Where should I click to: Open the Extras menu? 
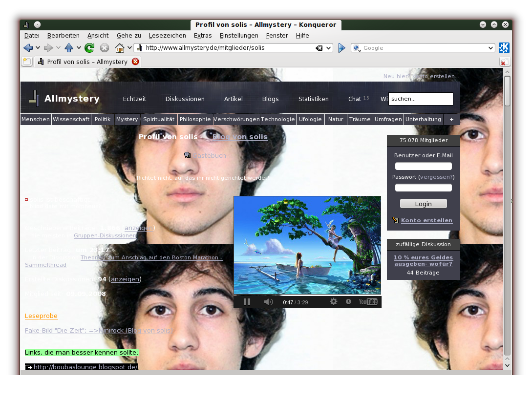point(203,35)
